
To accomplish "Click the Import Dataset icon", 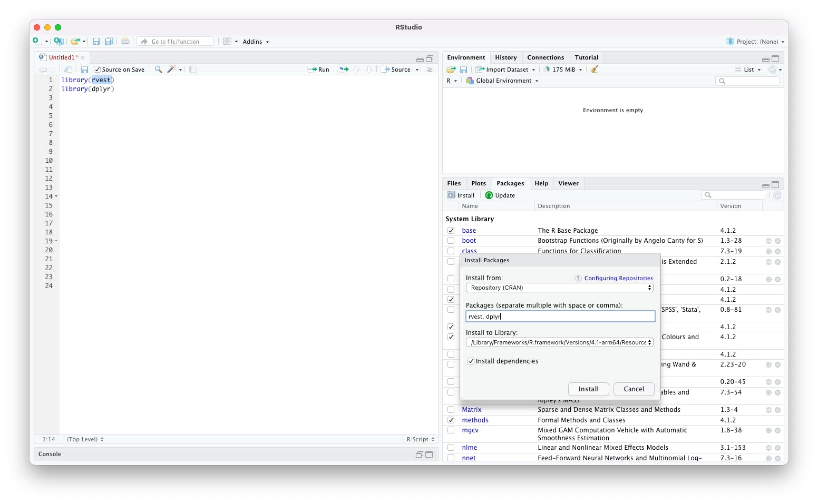I will (x=480, y=70).
